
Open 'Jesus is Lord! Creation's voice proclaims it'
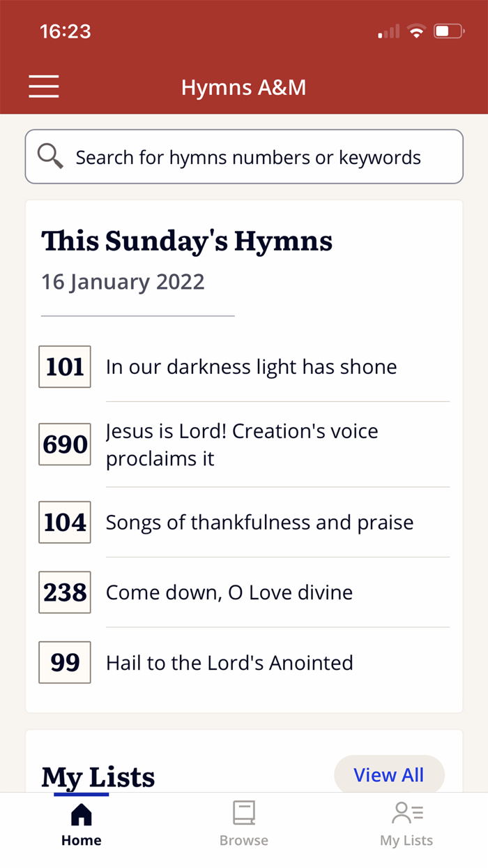click(x=241, y=444)
